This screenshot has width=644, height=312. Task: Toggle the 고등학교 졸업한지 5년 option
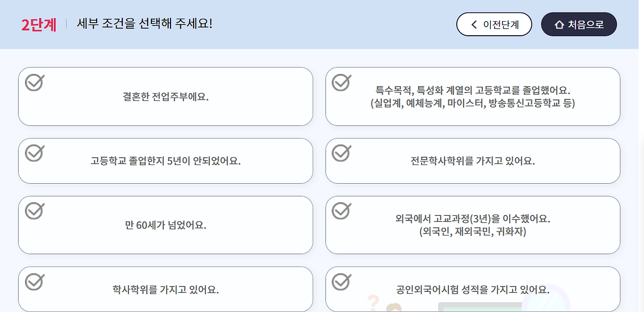tap(166, 161)
